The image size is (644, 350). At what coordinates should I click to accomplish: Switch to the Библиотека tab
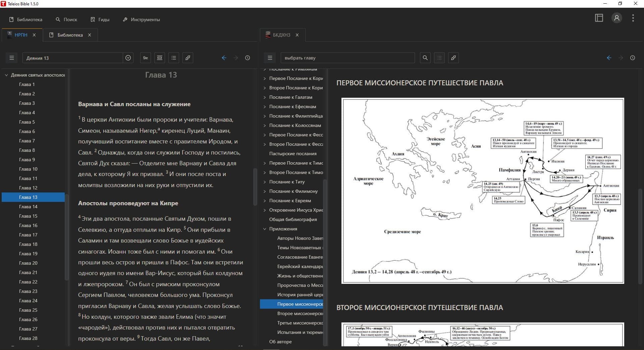point(70,35)
